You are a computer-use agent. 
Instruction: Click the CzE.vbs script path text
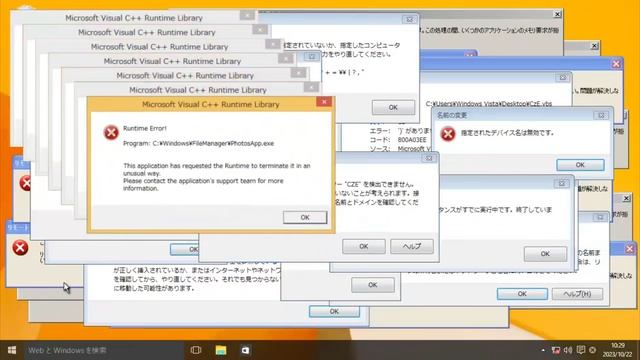[489, 104]
